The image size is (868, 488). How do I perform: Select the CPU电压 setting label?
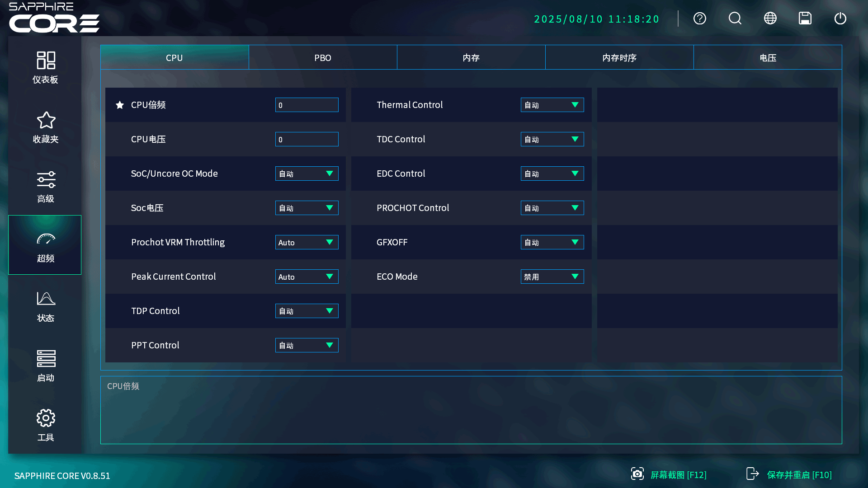point(148,139)
